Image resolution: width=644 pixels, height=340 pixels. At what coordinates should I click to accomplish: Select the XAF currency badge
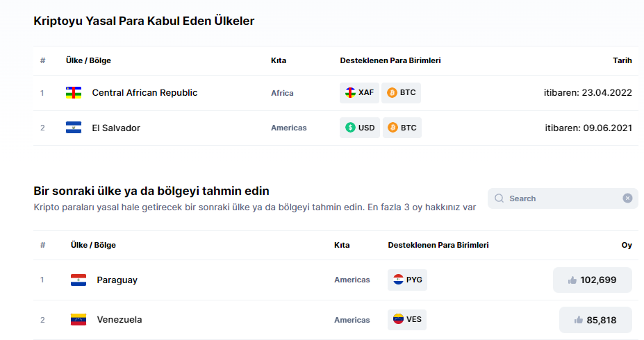pyautogui.click(x=359, y=93)
